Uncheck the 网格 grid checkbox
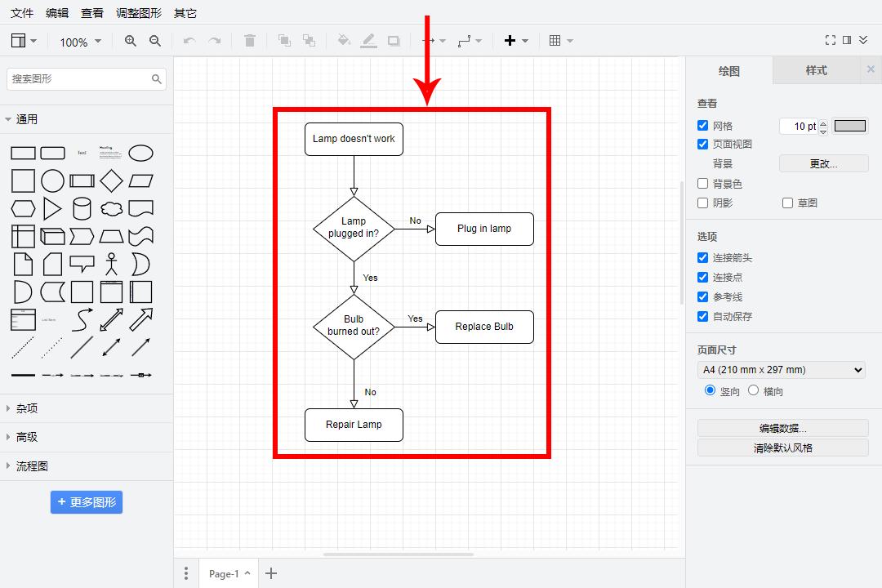Screen dimensions: 882x588 point(702,126)
